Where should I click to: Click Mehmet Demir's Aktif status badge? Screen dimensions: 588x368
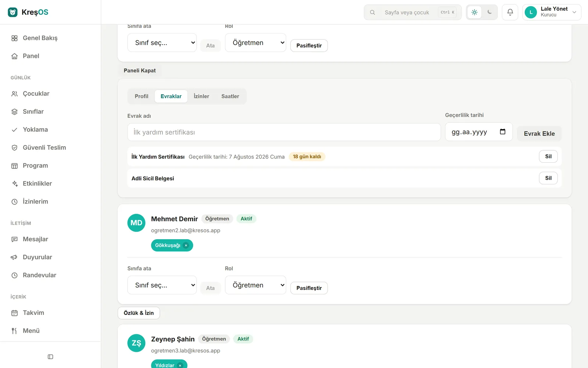246,219
